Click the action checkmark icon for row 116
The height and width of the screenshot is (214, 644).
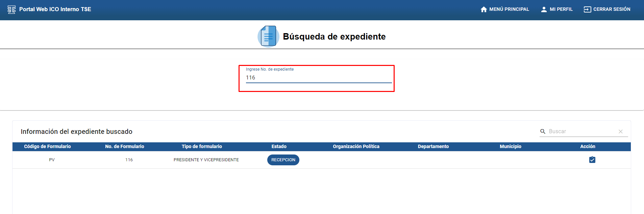[x=592, y=160]
